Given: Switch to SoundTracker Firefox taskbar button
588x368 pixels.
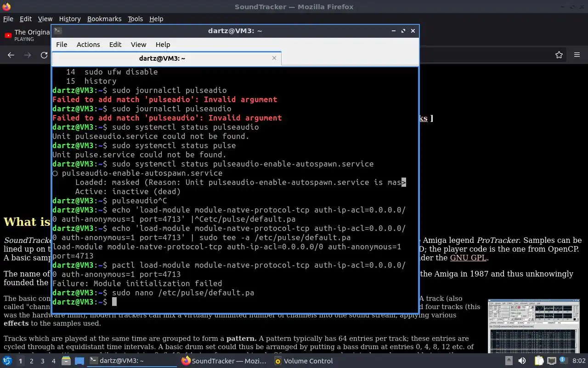Looking at the screenshot, I should coord(225,361).
